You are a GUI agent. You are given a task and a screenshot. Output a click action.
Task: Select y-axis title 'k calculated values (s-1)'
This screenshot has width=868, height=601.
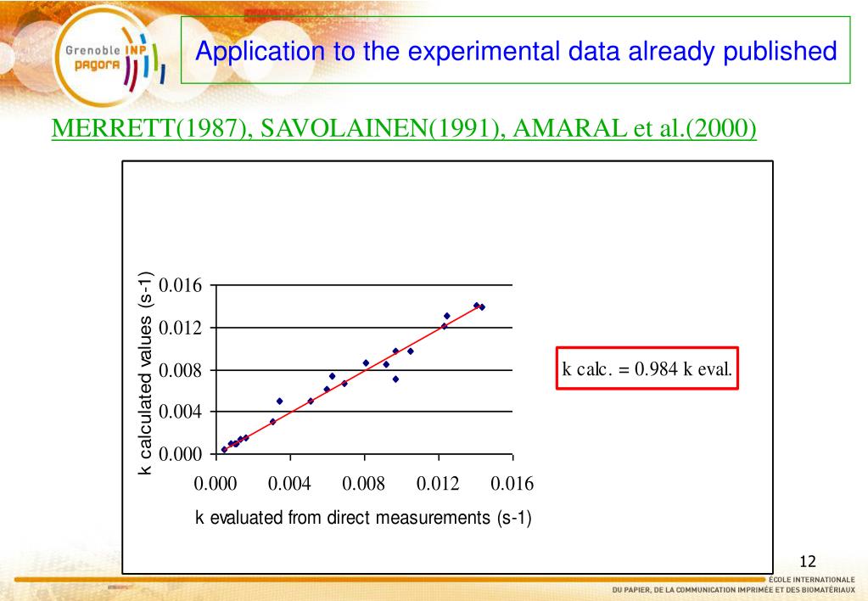pos(144,373)
